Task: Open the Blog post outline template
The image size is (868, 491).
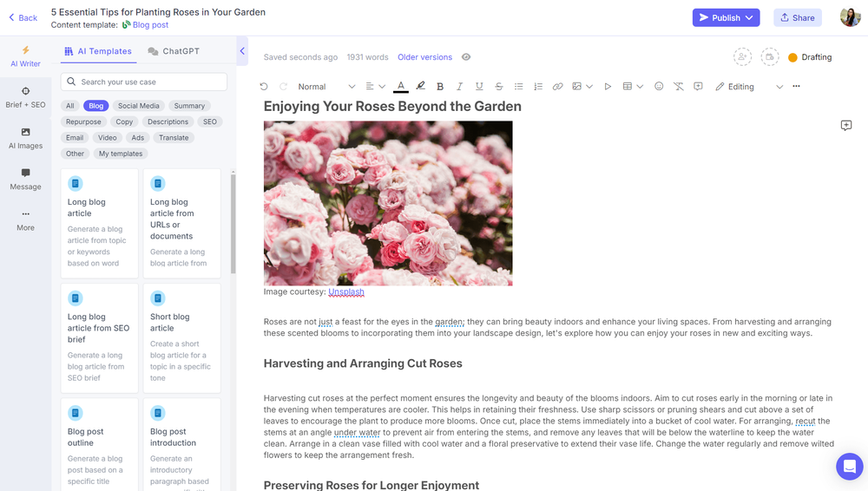Action: (x=99, y=444)
